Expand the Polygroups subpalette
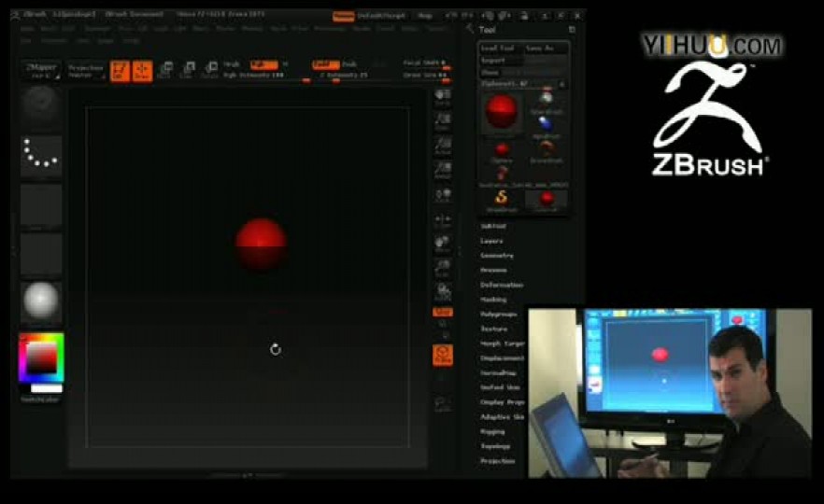Screen dimensions: 824x504 point(499,315)
